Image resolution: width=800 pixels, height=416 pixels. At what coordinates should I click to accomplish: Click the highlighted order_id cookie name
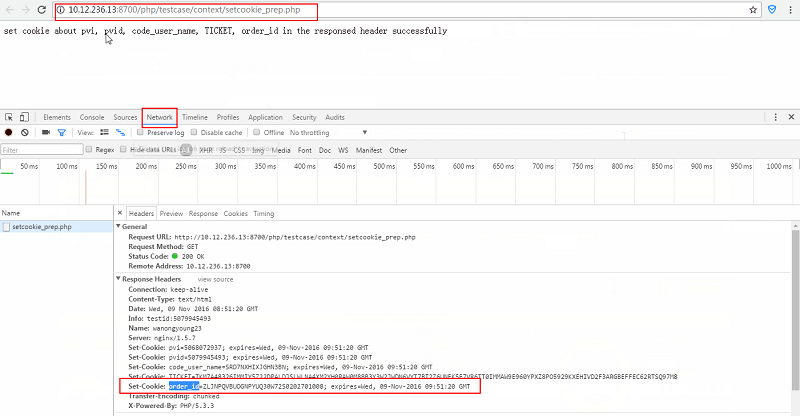coord(184,386)
